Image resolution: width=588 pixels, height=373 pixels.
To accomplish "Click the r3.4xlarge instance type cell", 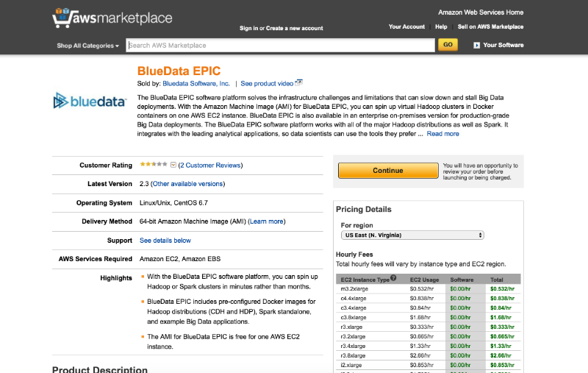I will point(353,346).
